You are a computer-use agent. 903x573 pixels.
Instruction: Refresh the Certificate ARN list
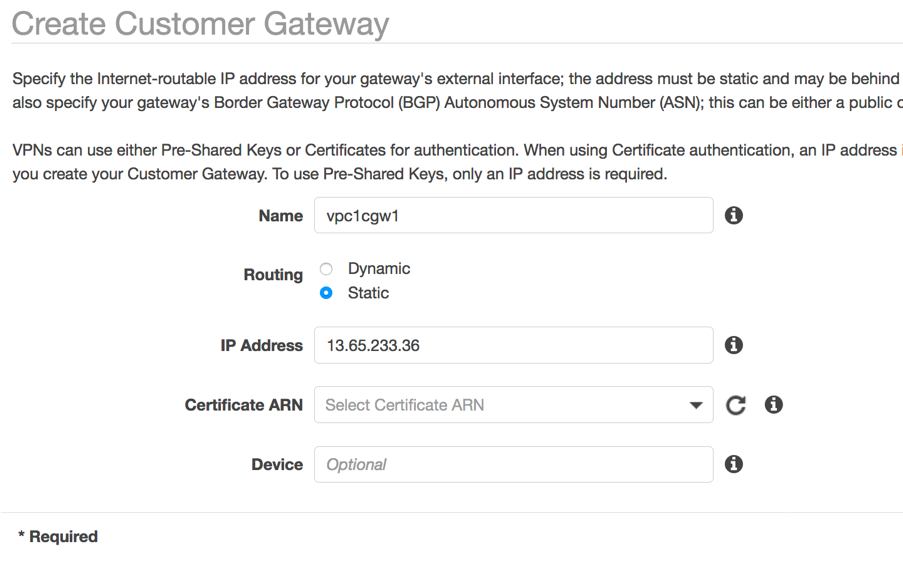[x=735, y=405]
